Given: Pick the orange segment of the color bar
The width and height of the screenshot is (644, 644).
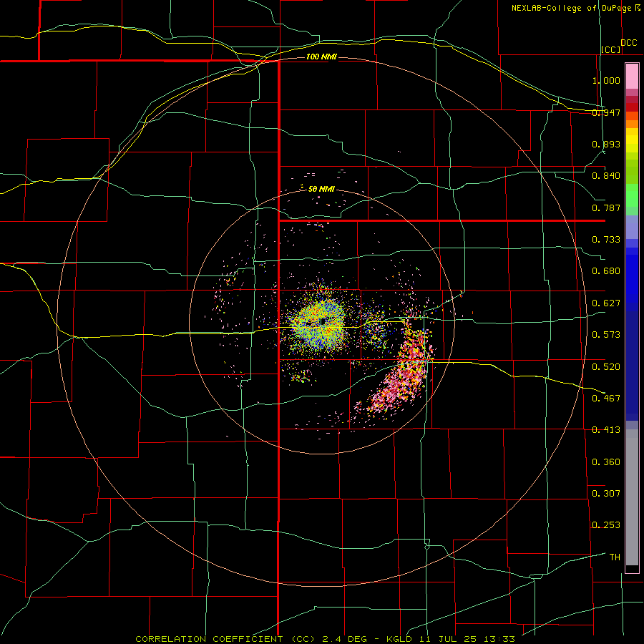Looking at the screenshot, I should (632, 124).
